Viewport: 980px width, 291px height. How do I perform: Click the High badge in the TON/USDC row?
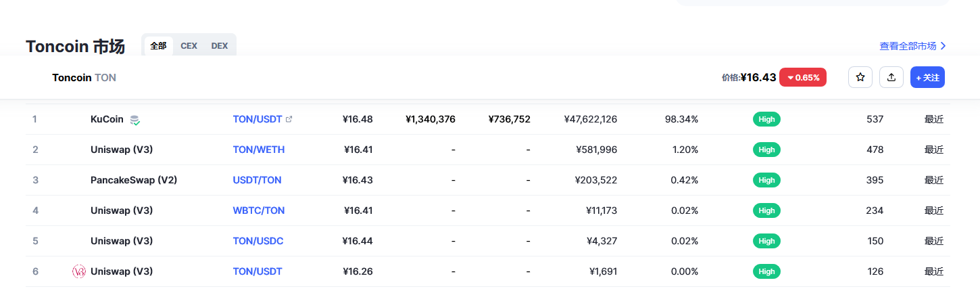coord(766,241)
